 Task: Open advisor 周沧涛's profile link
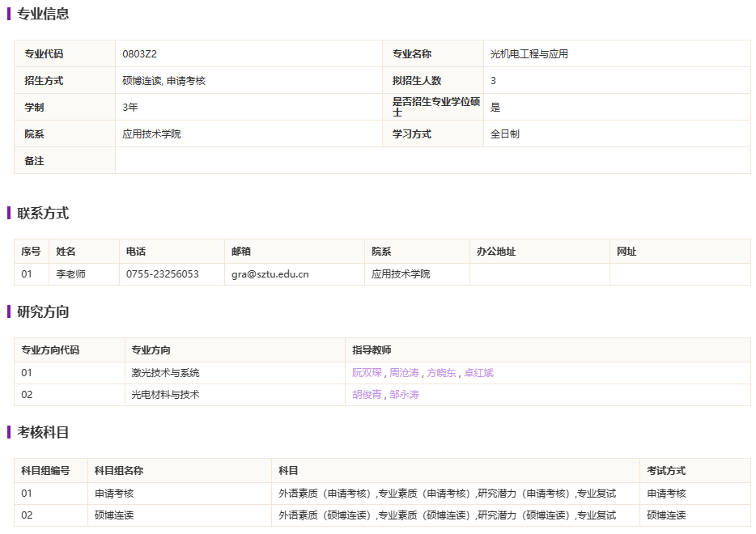[404, 373]
